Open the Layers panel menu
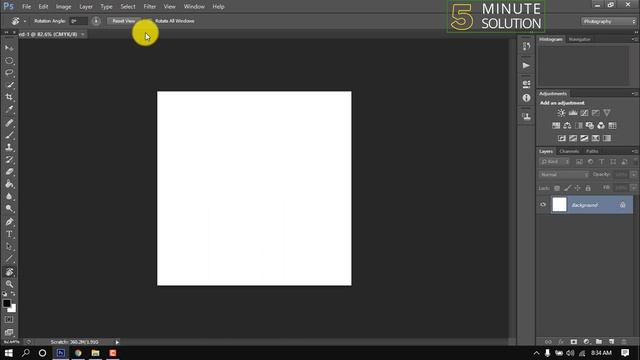The image size is (640, 360). [634, 151]
